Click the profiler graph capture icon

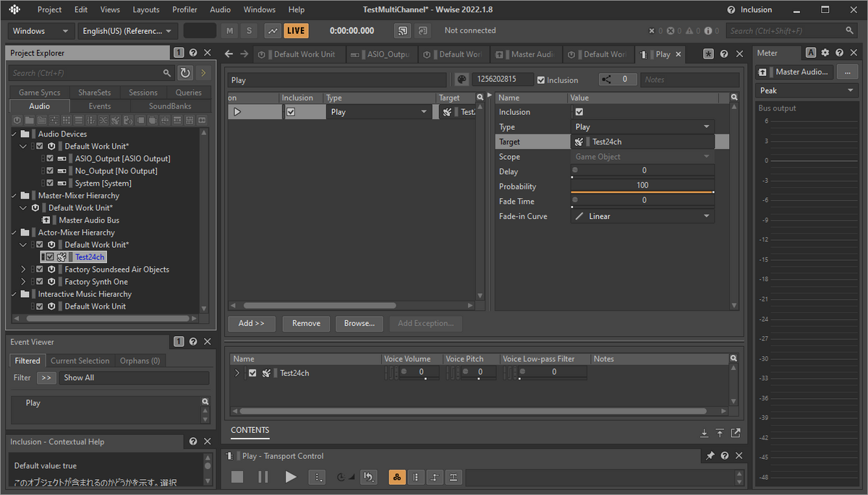pyautogui.click(x=273, y=30)
